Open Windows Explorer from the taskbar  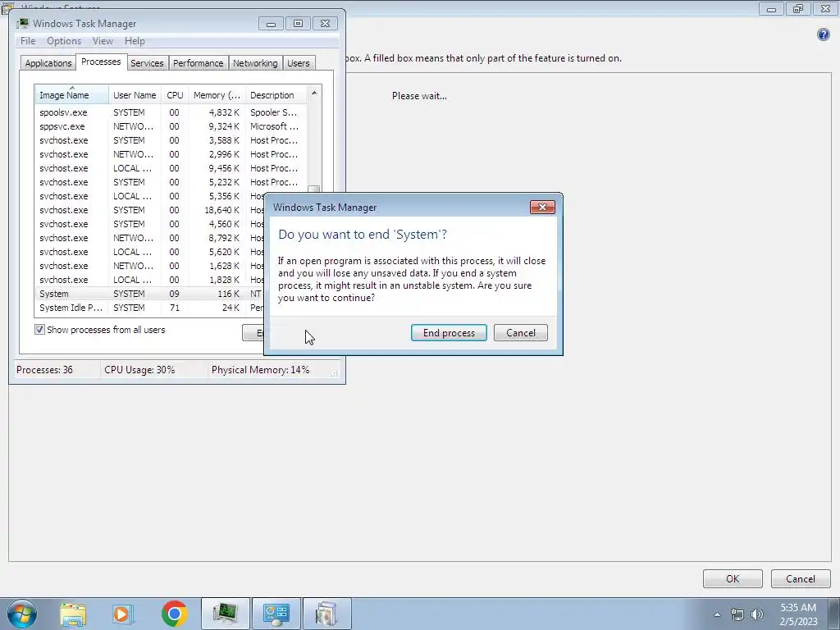coord(73,614)
